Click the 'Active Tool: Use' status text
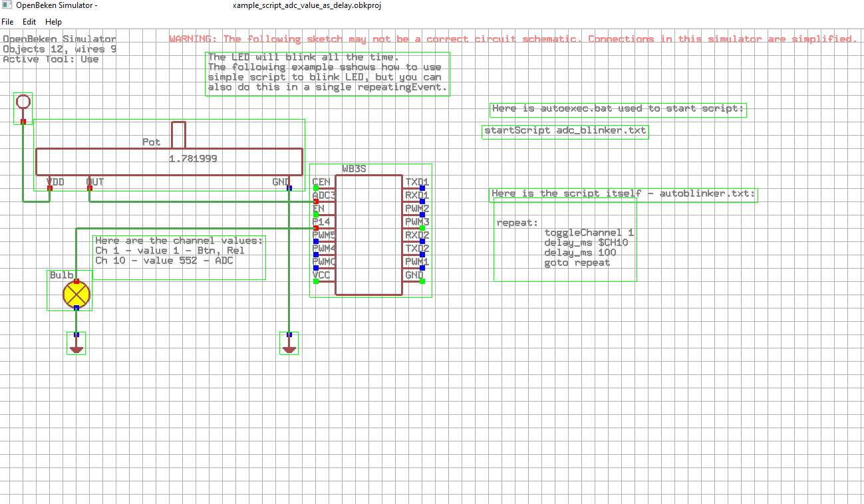The width and height of the screenshot is (864, 504). (51, 59)
